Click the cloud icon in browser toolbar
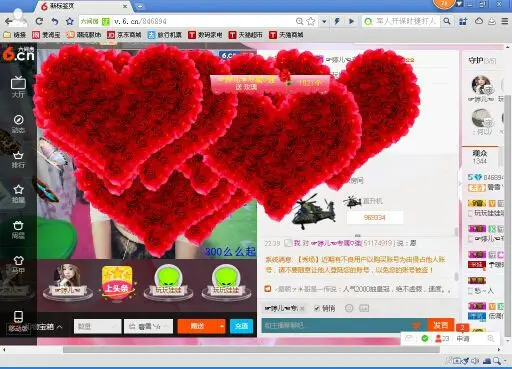 pyautogui.click(x=479, y=21)
